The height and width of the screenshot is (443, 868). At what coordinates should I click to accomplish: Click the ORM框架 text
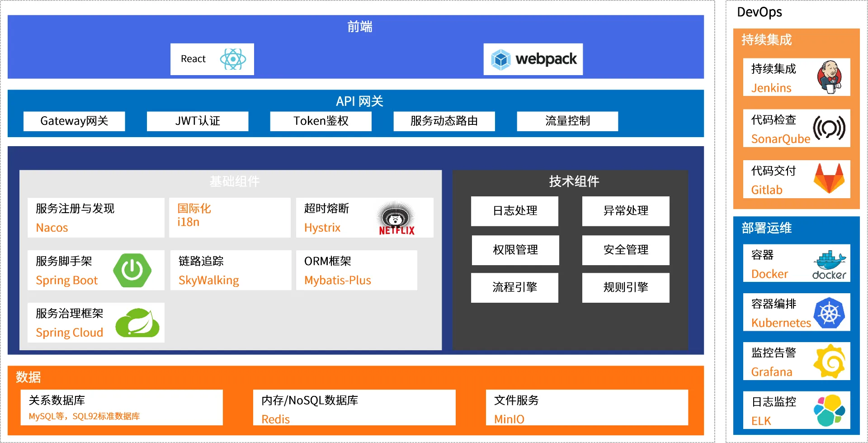[328, 261]
